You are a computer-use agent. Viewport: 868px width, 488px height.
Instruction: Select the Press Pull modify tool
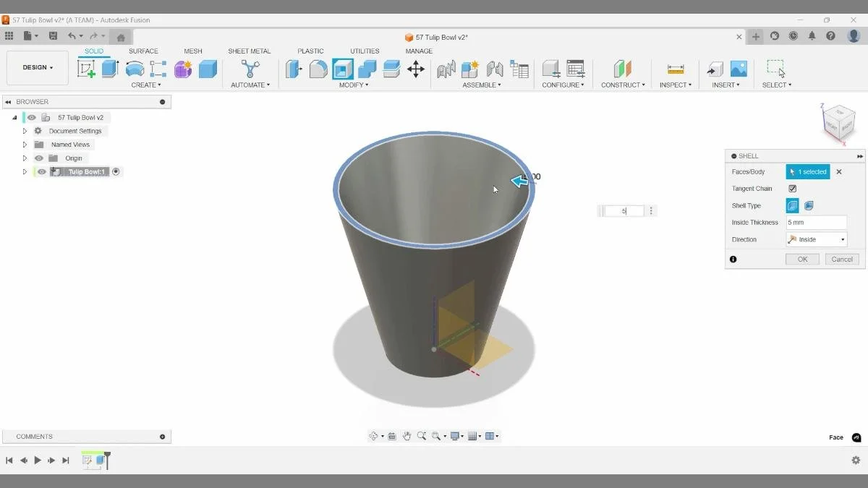294,69
